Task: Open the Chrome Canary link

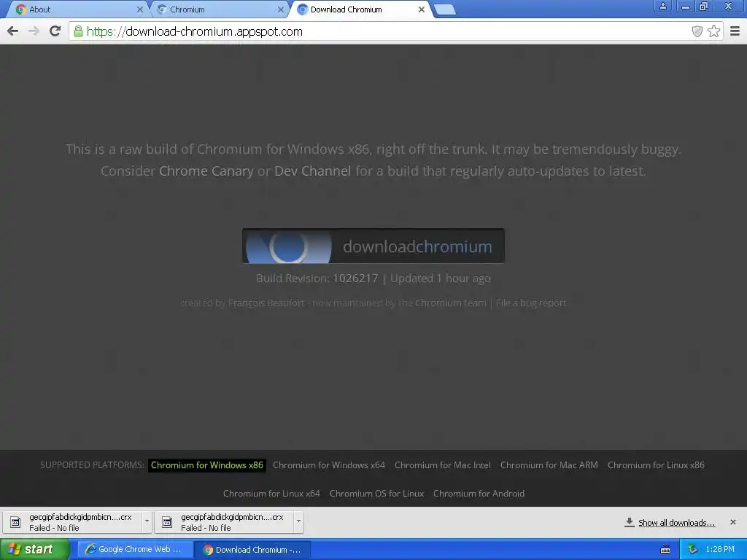Action: 206,171
